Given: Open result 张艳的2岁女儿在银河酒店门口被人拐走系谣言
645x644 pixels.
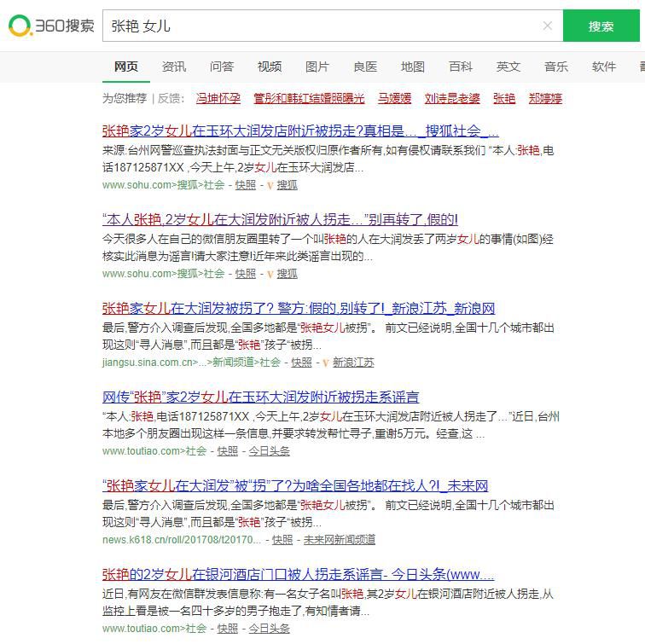Looking at the screenshot, I should click(298, 574).
